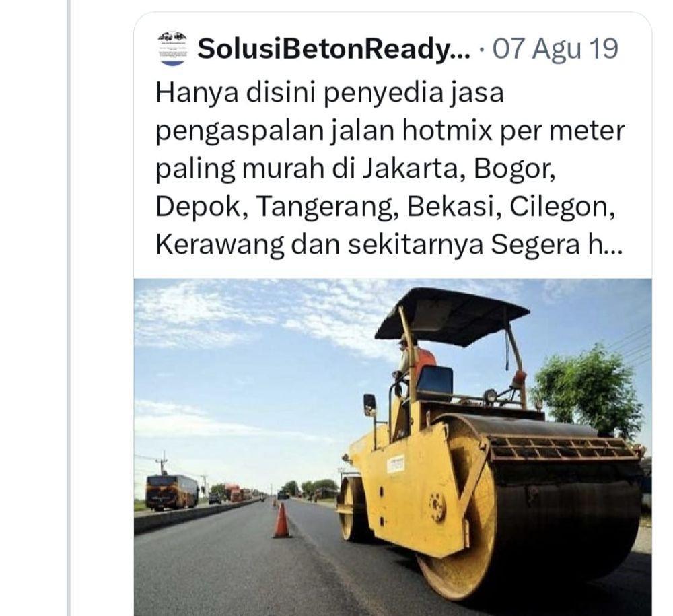Image resolution: width=673 pixels, height=616 pixels.
Task: Open the SolusiBetonReady... account name
Action: pyautogui.click(x=334, y=49)
